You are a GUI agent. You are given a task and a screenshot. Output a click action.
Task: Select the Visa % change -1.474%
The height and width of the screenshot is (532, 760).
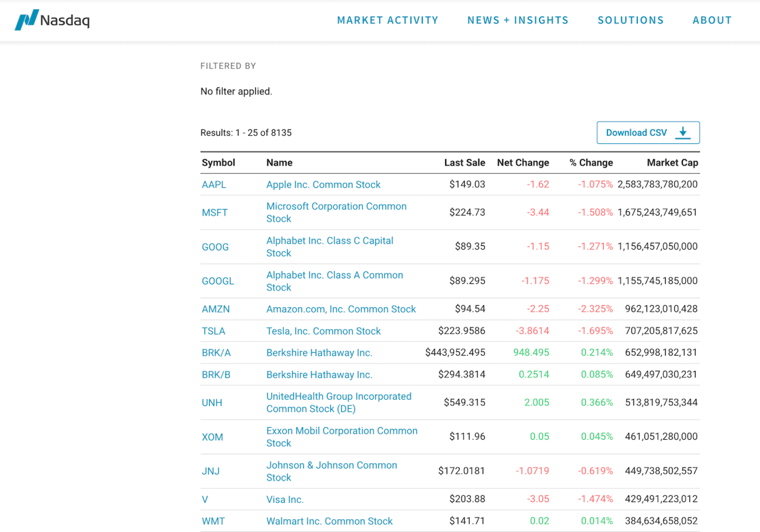pyautogui.click(x=595, y=499)
